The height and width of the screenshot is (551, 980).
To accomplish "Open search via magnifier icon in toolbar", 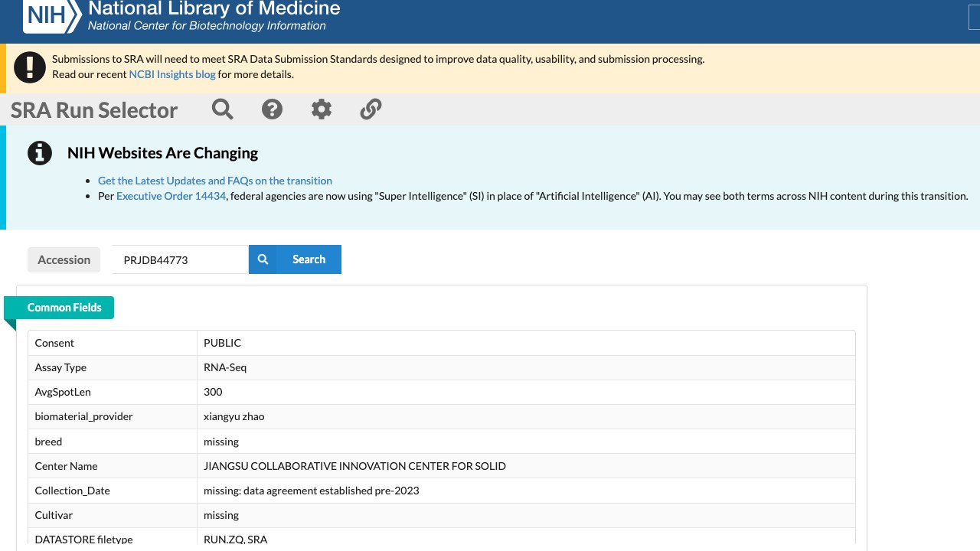I will [x=223, y=109].
